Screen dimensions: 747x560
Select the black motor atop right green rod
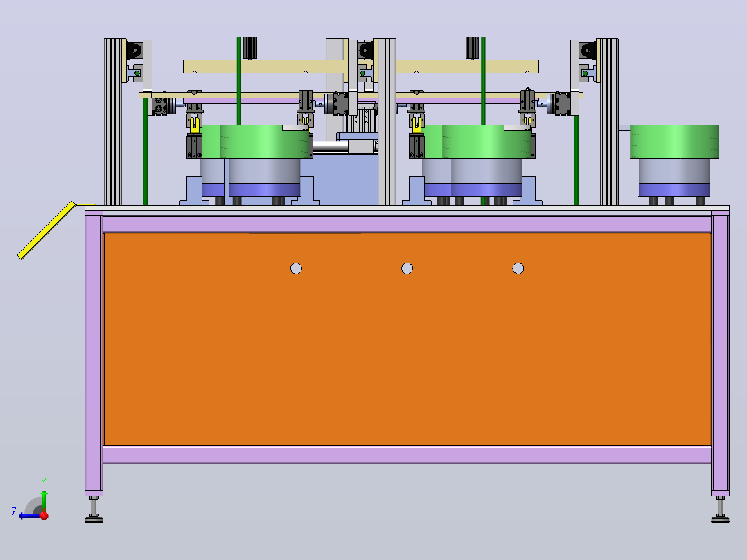pyautogui.click(x=472, y=48)
